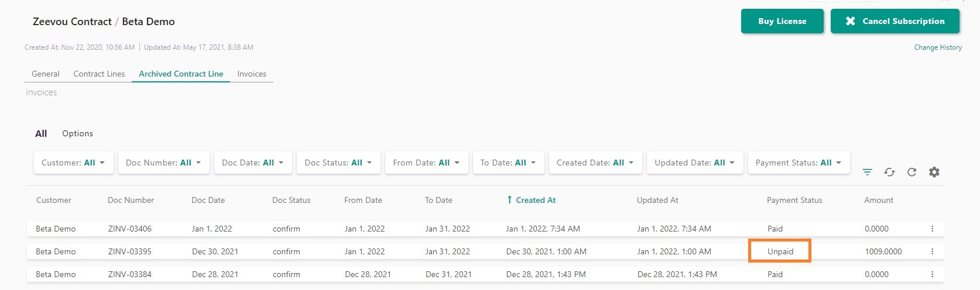Sort by Amount column header
Image resolution: width=980 pixels, height=290 pixels.
tap(879, 200)
